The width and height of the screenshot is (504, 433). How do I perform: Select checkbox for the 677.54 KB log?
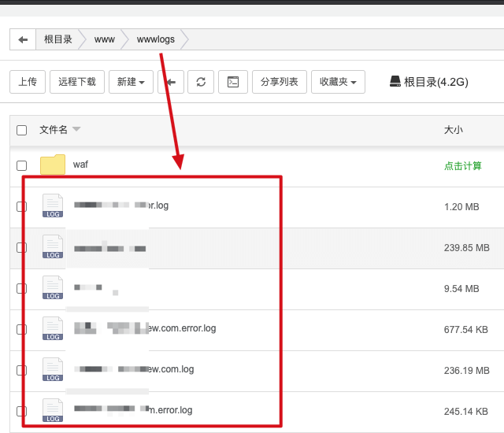[x=22, y=328]
